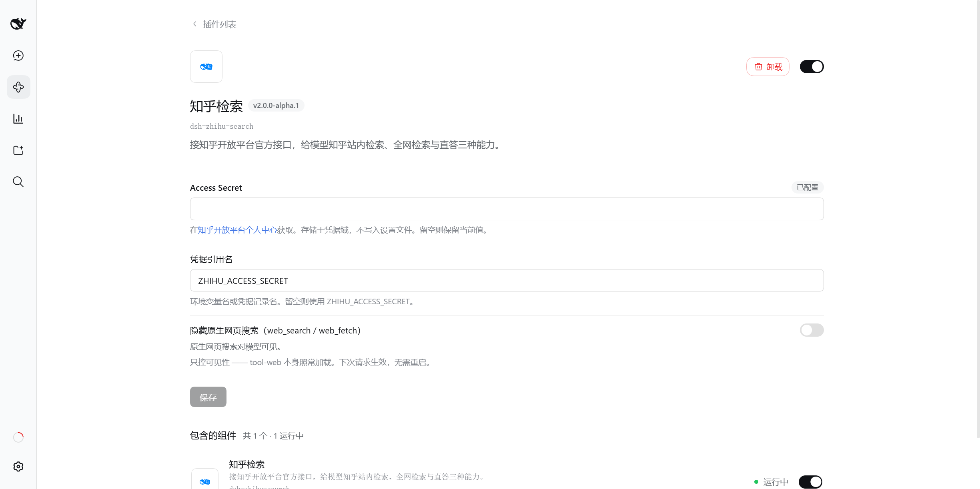Click the 已配置 status badge
This screenshot has width=980, height=489.
[808, 188]
